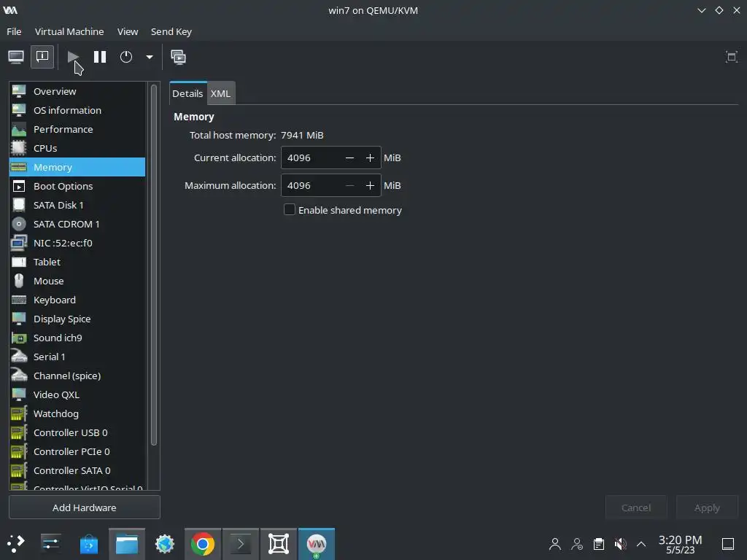This screenshot has width=747, height=560.
Task: Select Controller PCIe 0
Action: tap(77, 451)
